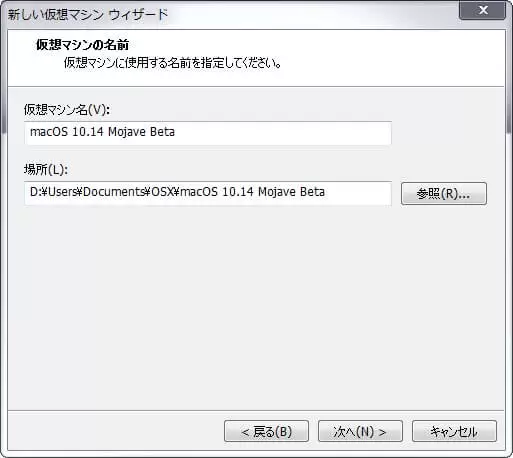Place cursor on "D:" drive letter in path
513x458 pixels.
point(36,192)
